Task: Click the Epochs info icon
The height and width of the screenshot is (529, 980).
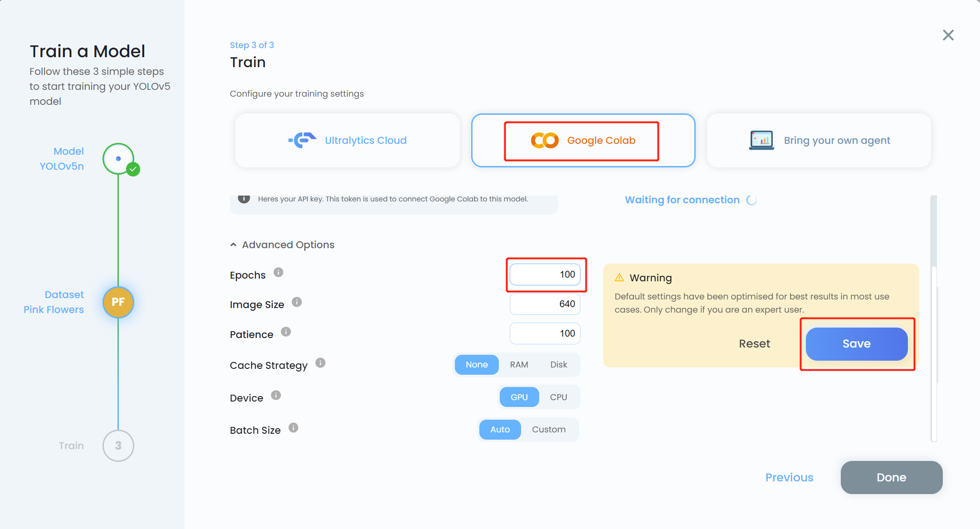Action: point(278,272)
